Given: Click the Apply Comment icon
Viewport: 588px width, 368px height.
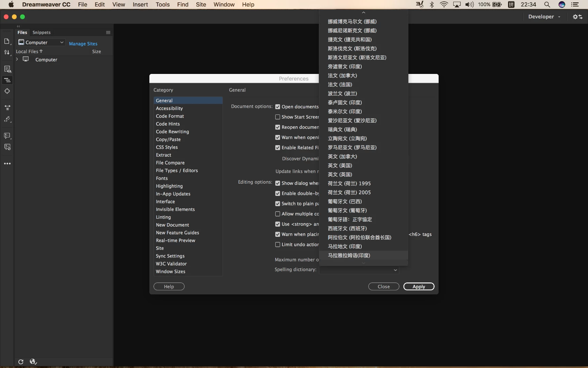Looking at the screenshot, I should [7, 136].
